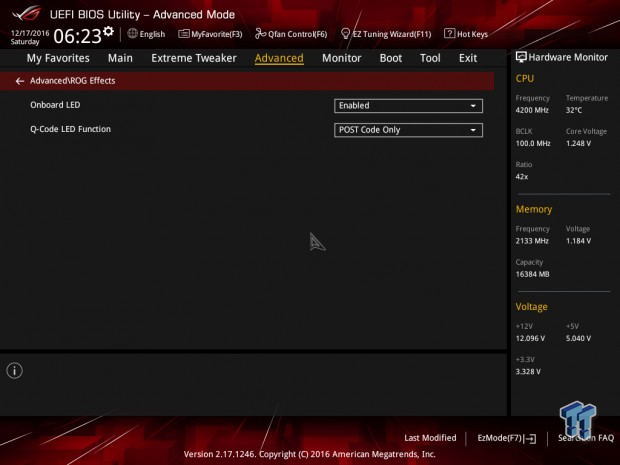The image size is (620, 465).
Task: Click Search on FAQ
Action: click(586, 438)
